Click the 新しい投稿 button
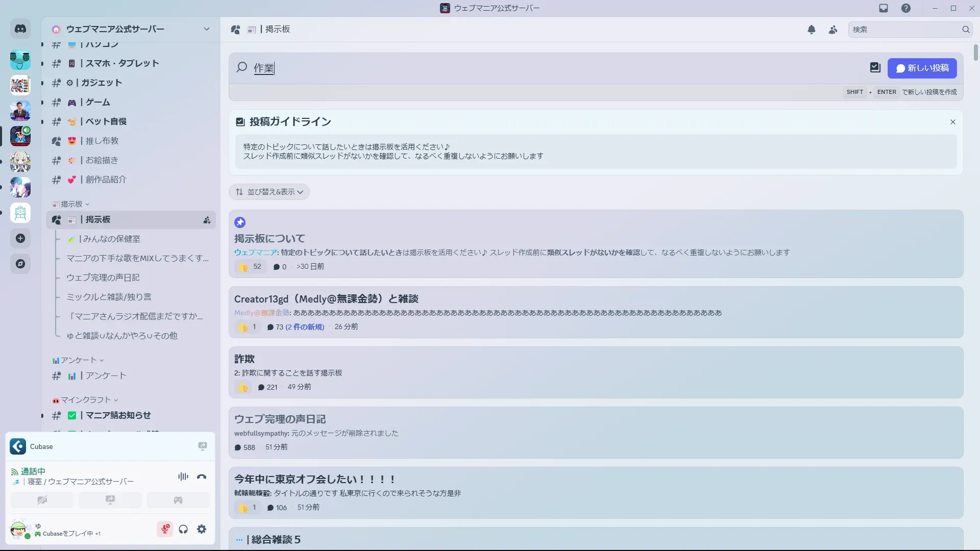This screenshot has height=551, width=980. click(x=922, y=68)
